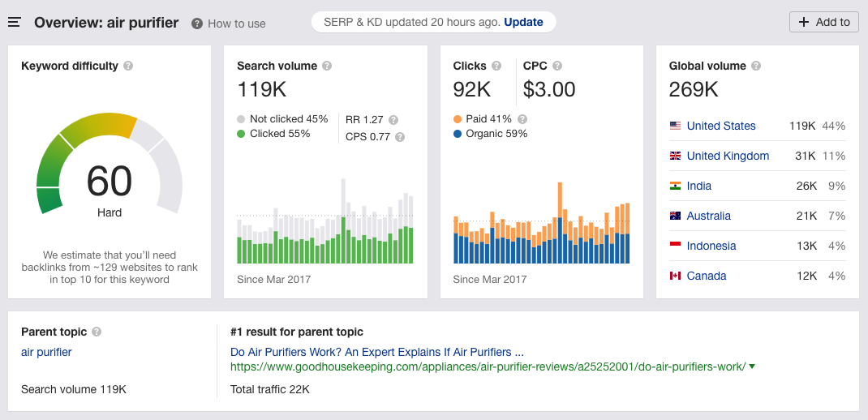Click the air purifier parent topic link
Screen dimensions: 868x420
(x=46, y=352)
